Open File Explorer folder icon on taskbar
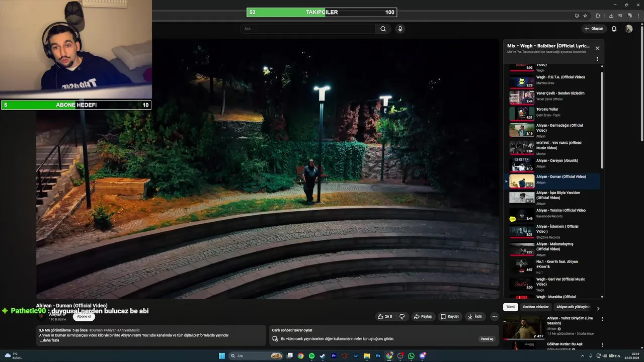644x362 pixels. click(x=367, y=356)
